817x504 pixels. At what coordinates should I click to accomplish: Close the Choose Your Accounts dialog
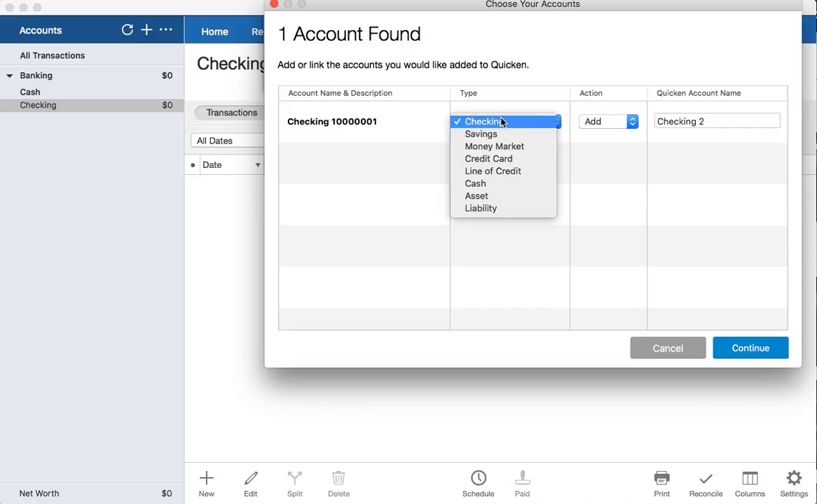pyautogui.click(x=274, y=3)
